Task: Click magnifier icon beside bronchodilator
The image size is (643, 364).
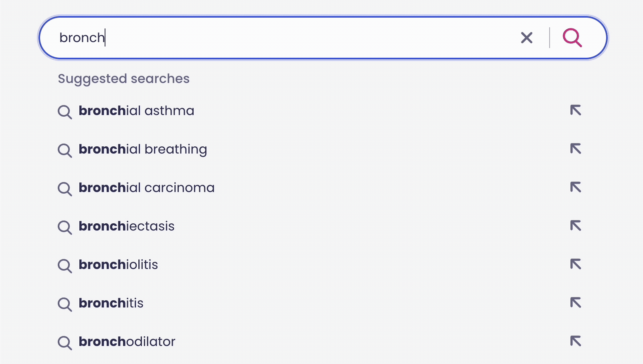Action: point(65,343)
